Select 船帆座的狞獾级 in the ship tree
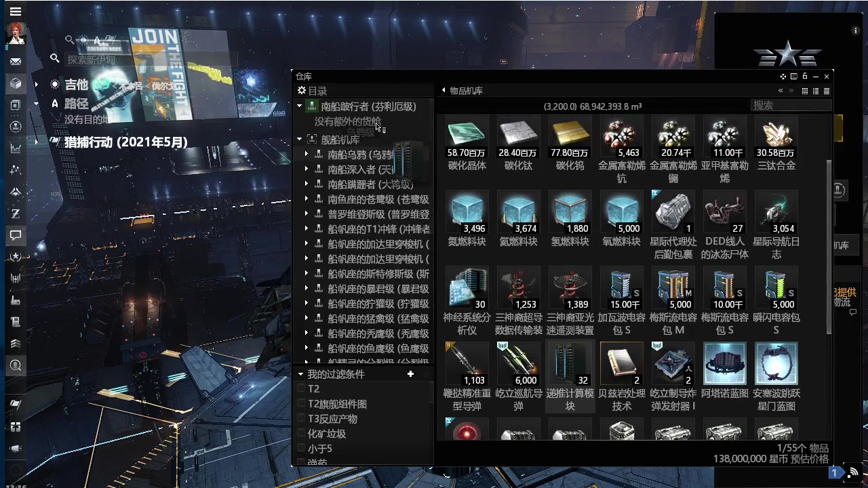Image resolution: width=868 pixels, height=488 pixels. 378,304
